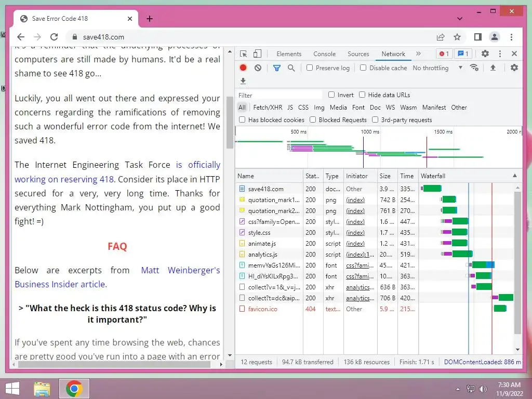Click the address bar URL save418.com
Screen dimensions: 532x399
(103, 37)
